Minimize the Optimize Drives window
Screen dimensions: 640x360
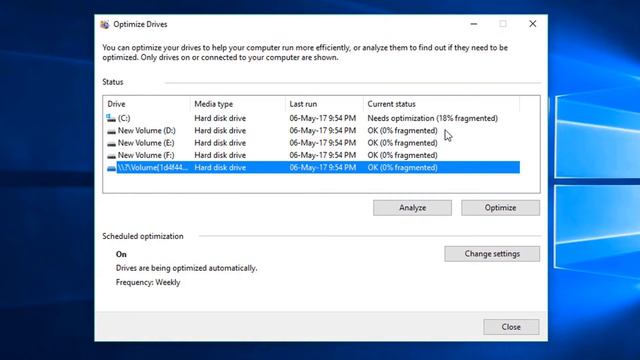473,24
